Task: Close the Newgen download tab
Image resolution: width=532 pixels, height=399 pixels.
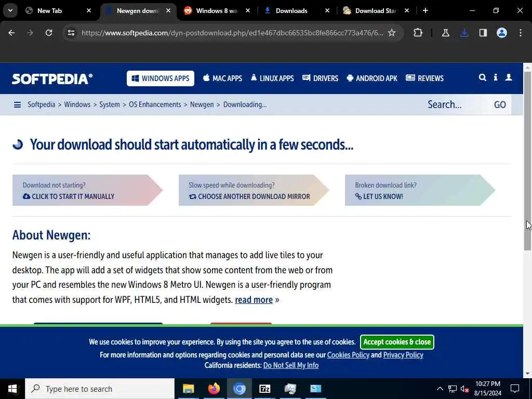Action: (x=168, y=10)
